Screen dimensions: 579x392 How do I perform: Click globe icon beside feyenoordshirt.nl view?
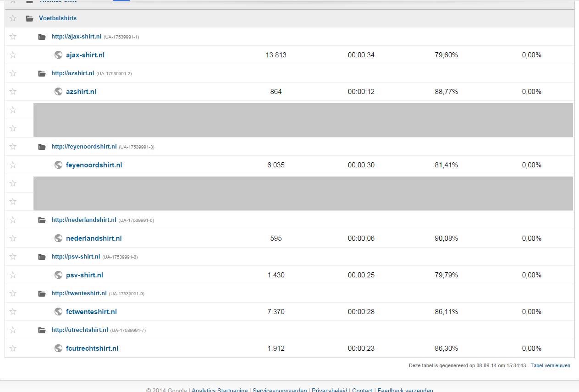58,165
